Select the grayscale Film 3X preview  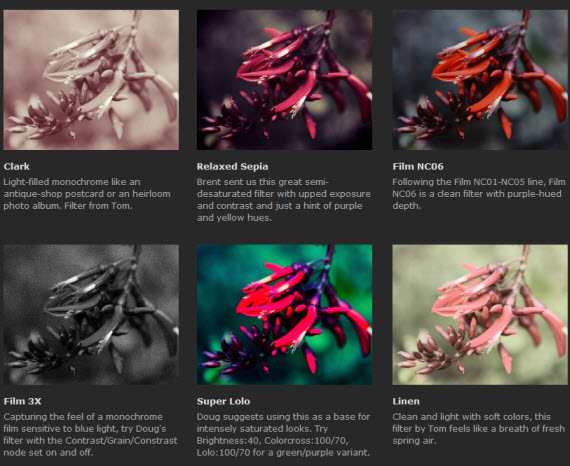[91, 314]
